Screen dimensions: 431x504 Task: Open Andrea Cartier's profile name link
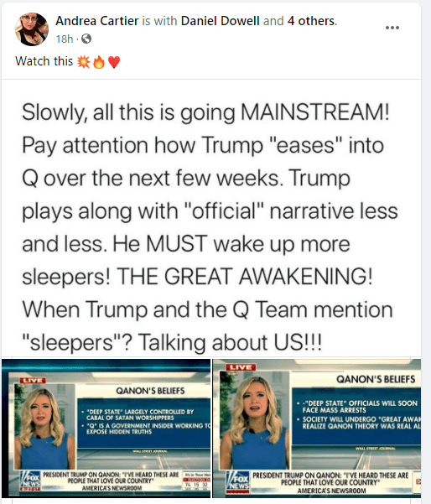(x=96, y=21)
